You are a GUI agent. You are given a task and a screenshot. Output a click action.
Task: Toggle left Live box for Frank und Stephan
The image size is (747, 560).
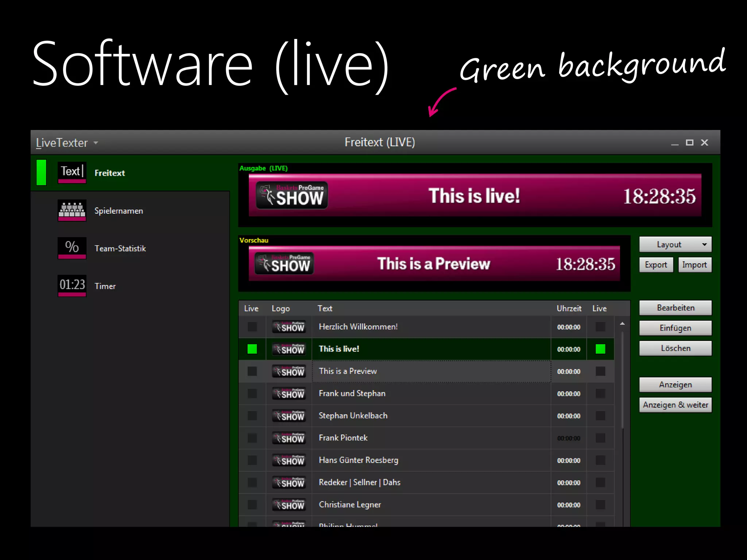pos(252,393)
